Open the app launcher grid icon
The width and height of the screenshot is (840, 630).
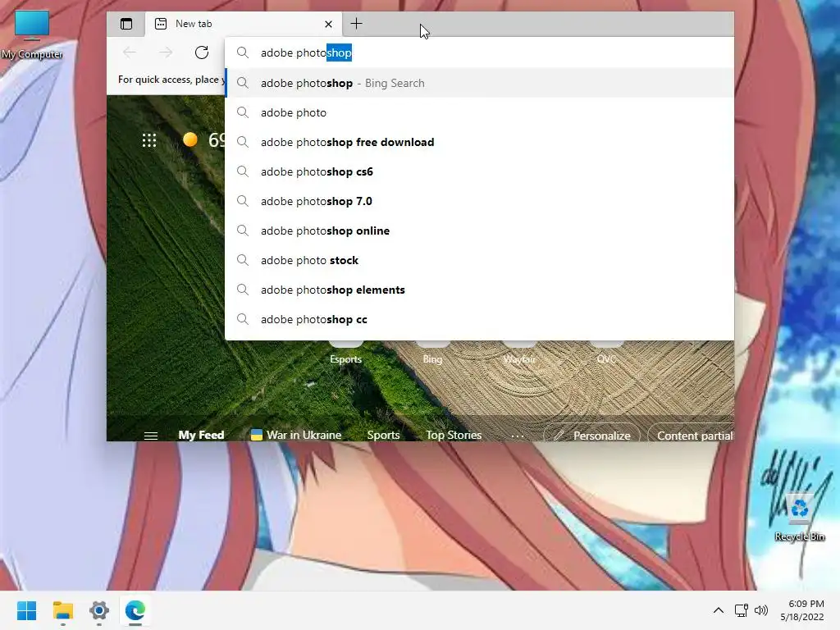click(149, 140)
